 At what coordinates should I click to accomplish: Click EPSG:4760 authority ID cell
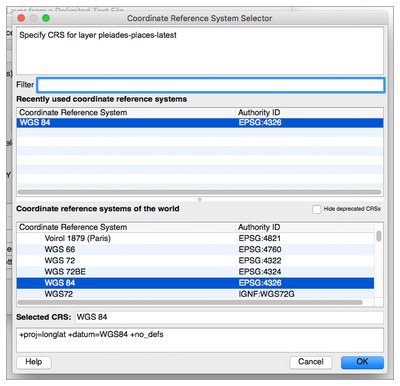260,249
